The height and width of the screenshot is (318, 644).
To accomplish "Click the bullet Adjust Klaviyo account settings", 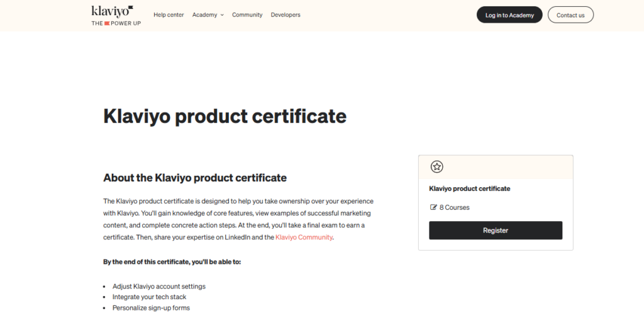I will click(159, 287).
